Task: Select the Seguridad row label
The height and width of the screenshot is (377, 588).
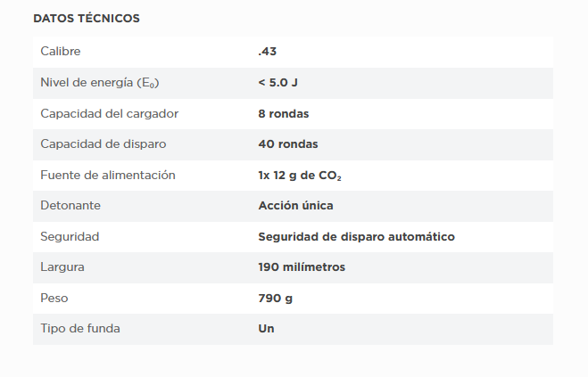Action: (x=70, y=236)
